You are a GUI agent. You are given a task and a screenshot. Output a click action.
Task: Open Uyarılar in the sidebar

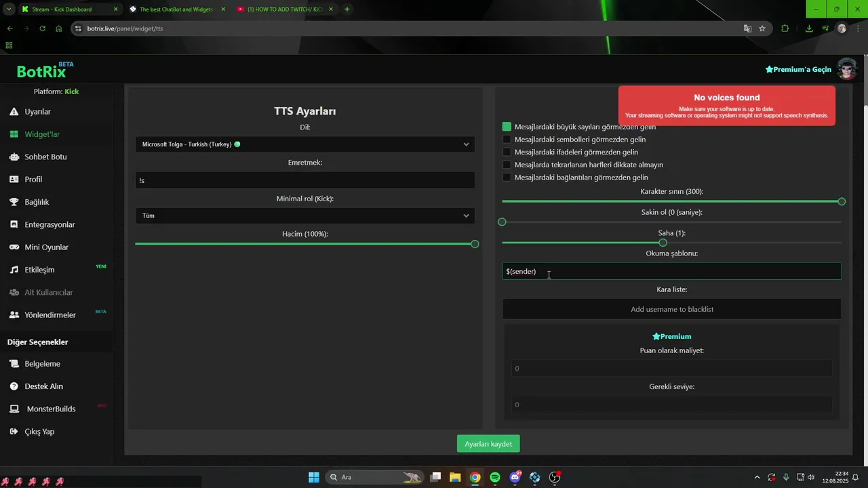click(x=39, y=112)
